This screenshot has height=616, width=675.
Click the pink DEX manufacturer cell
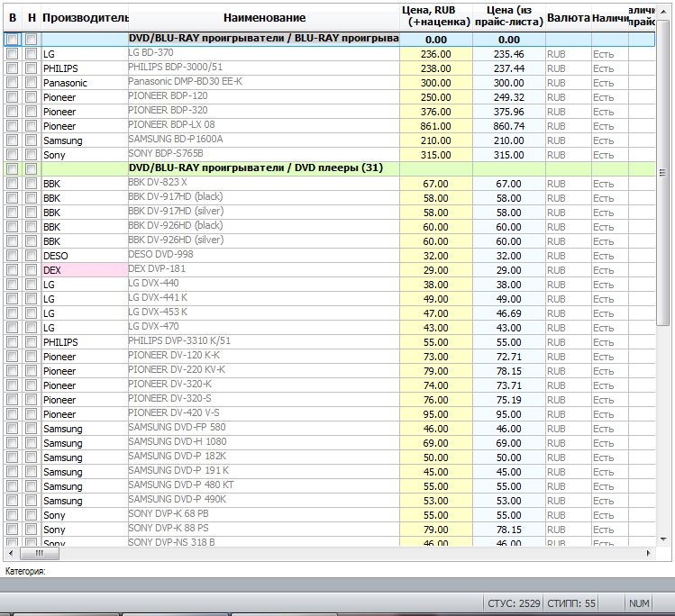pyautogui.click(x=85, y=270)
